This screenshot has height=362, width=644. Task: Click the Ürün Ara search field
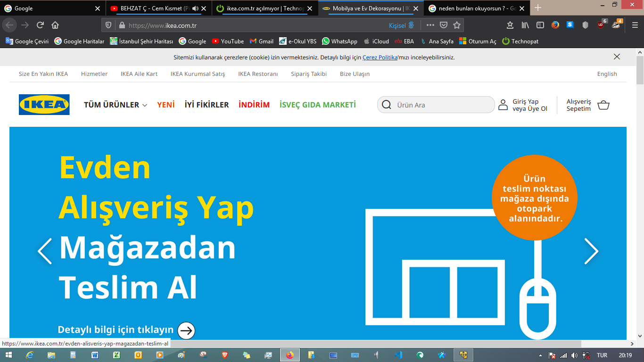[436, 105]
